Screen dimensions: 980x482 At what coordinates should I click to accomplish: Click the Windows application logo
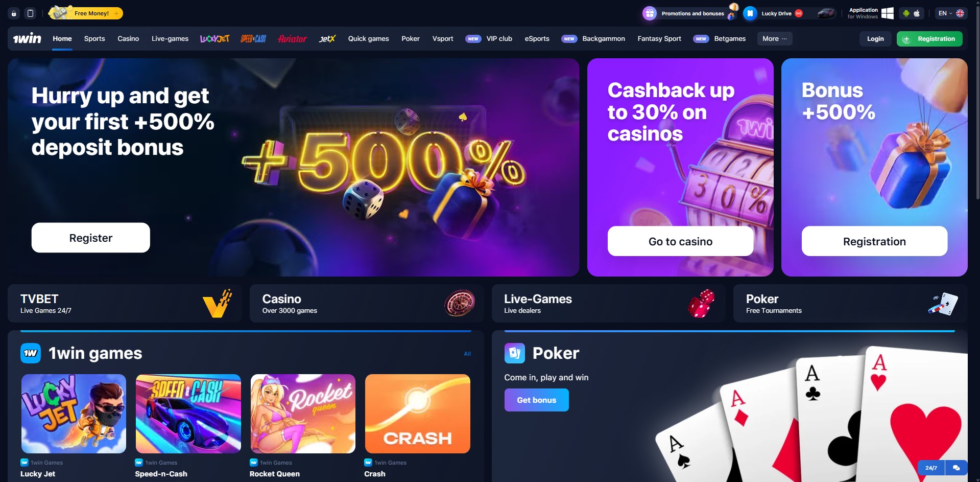(x=888, y=13)
